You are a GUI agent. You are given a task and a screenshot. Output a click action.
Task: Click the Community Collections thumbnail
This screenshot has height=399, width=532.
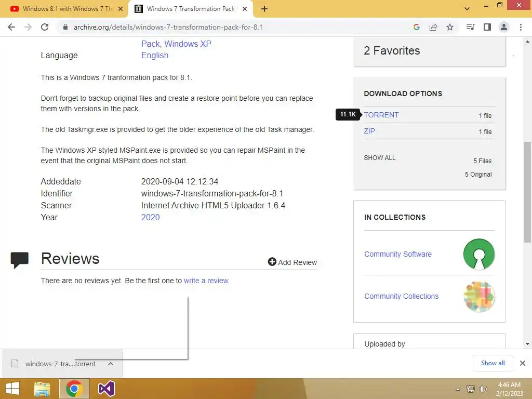[x=478, y=296]
